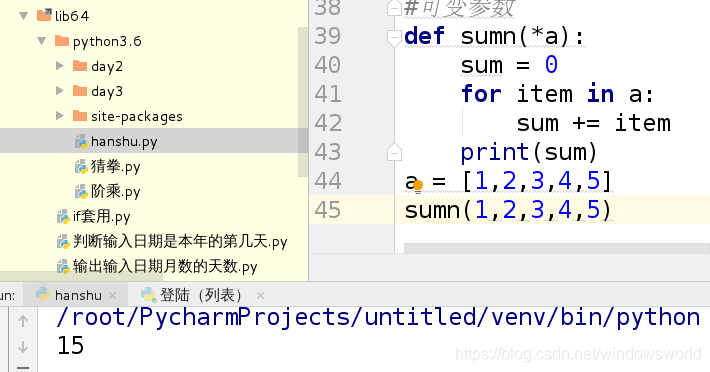This screenshot has height=372, width=710.
Task: Click the fold end marker at line 43
Action: (x=394, y=153)
